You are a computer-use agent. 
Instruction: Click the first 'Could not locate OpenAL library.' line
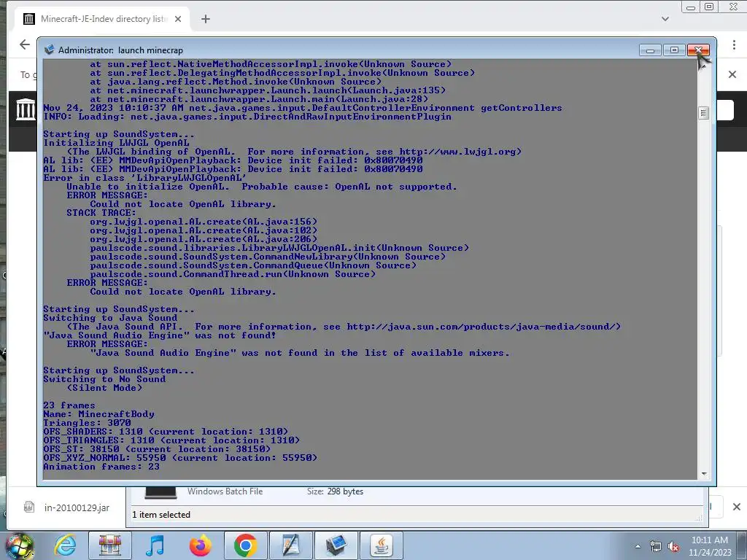(x=183, y=204)
